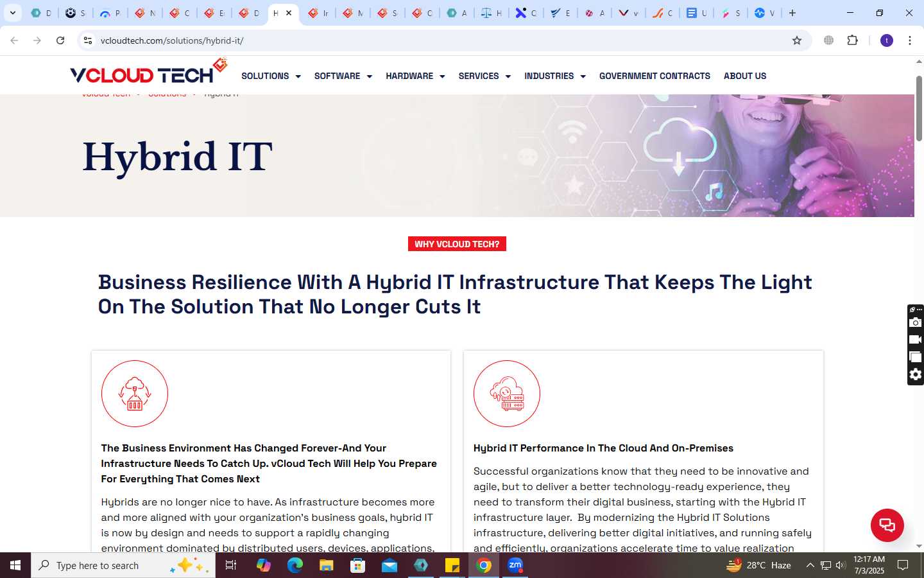Viewport: 924px width, 578px height.
Task: Click the vCloud Tech logo
Action: click(x=149, y=72)
